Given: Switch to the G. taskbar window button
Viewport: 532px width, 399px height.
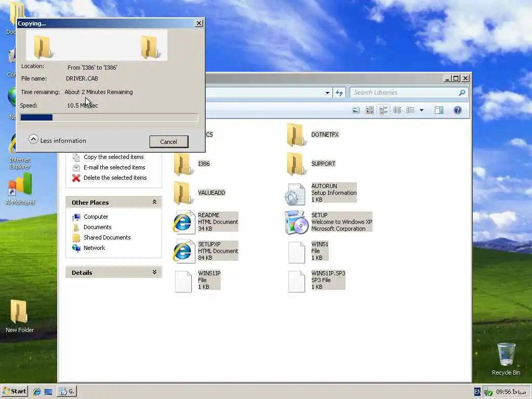Looking at the screenshot, I should click(67, 391).
